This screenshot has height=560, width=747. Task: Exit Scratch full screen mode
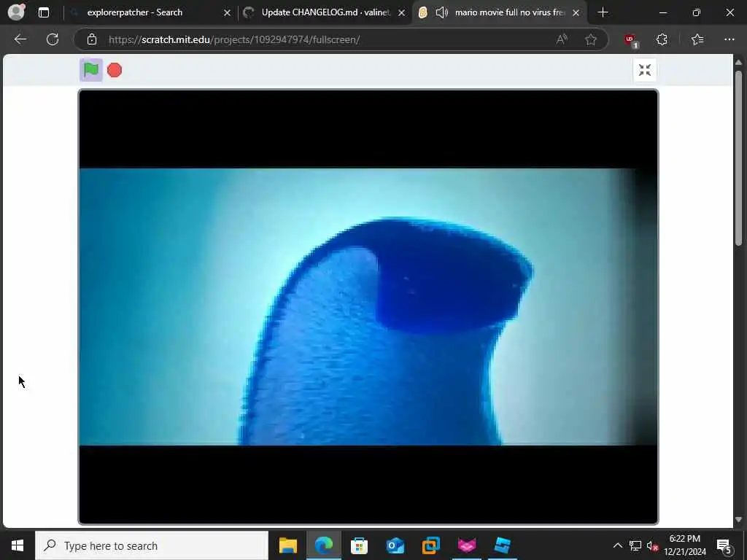[x=645, y=70]
